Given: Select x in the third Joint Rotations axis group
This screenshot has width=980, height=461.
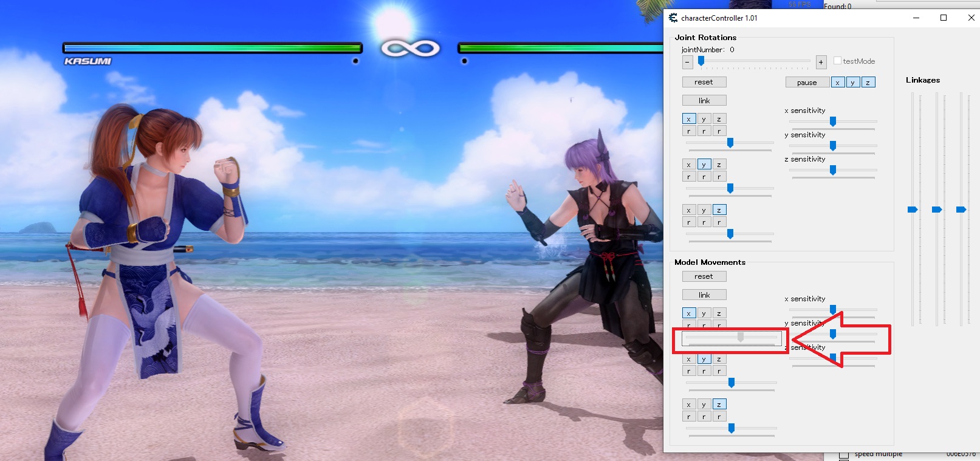Looking at the screenshot, I should tap(689, 210).
